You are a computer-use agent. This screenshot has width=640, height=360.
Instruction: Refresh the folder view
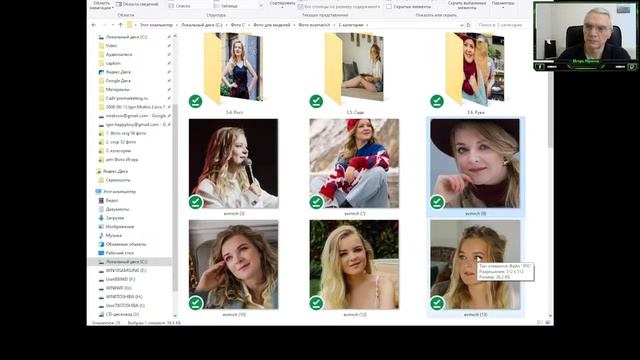click(469, 25)
